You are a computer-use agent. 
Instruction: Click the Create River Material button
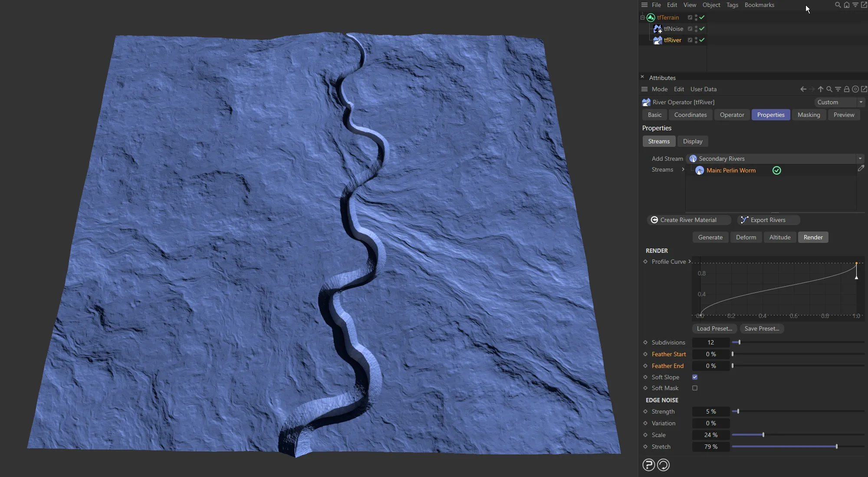point(688,220)
